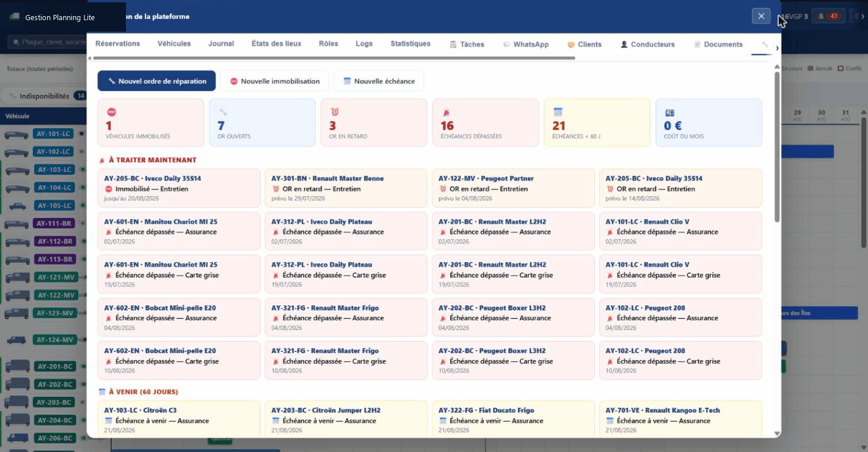Screen dimensions: 868x452
Task: Click the Gestion Planning Lite truck icon
Action: coord(14,17)
